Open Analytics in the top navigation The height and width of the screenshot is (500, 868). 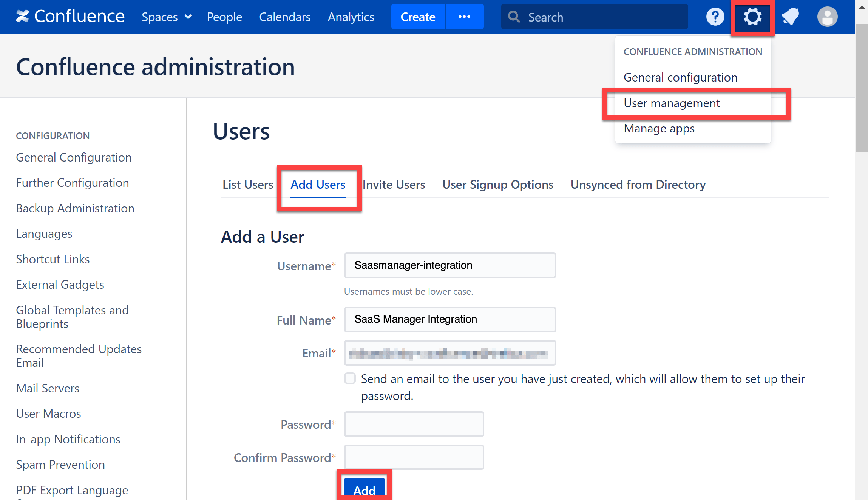351,17
